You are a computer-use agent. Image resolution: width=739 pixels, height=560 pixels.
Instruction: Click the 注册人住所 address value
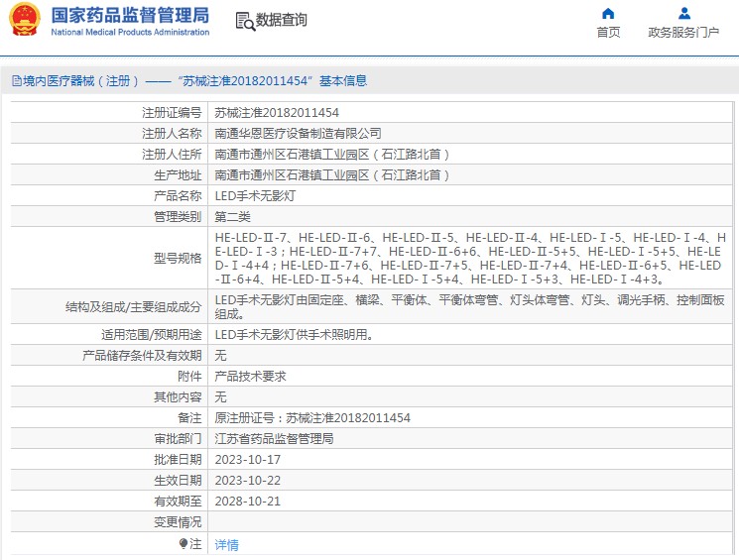[x=332, y=154]
